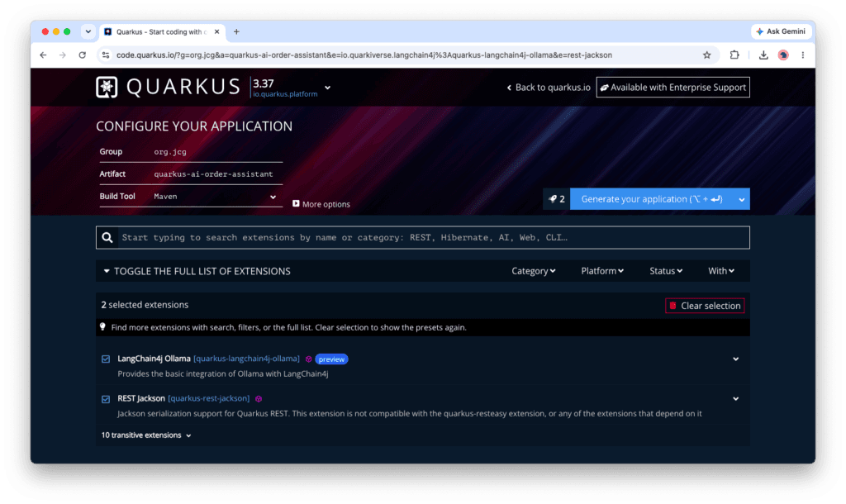Focus the extension search box
The image size is (846, 504).
click(434, 237)
